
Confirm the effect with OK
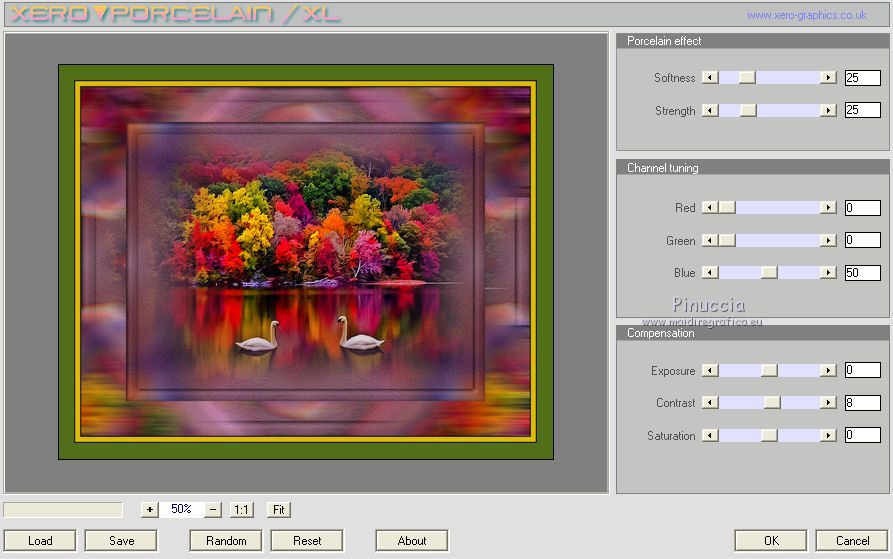pyautogui.click(x=770, y=540)
